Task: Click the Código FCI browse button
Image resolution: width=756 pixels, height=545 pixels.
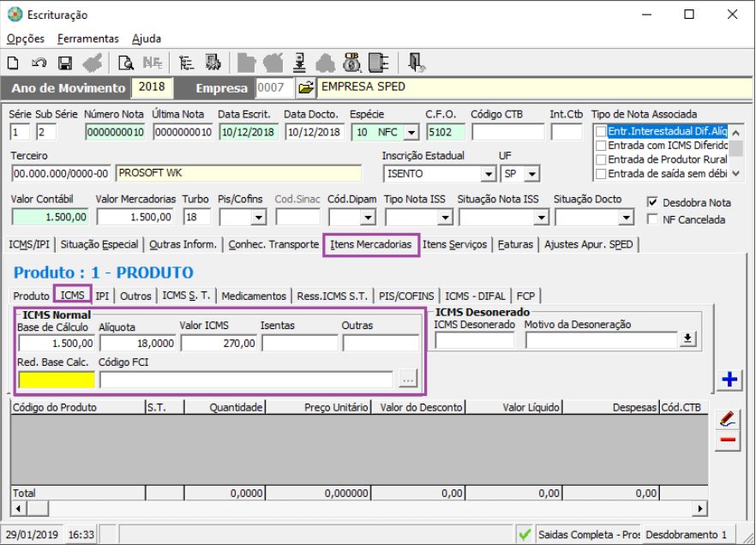Action: click(407, 380)
